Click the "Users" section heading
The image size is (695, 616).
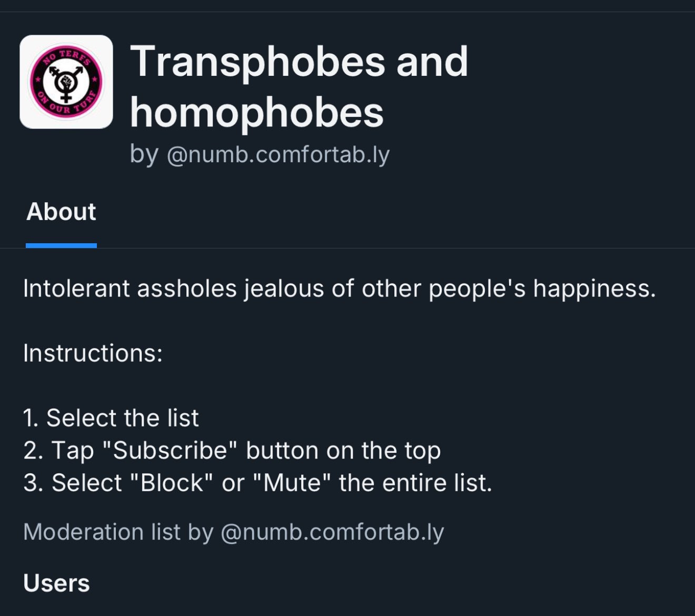click(56, 583)
